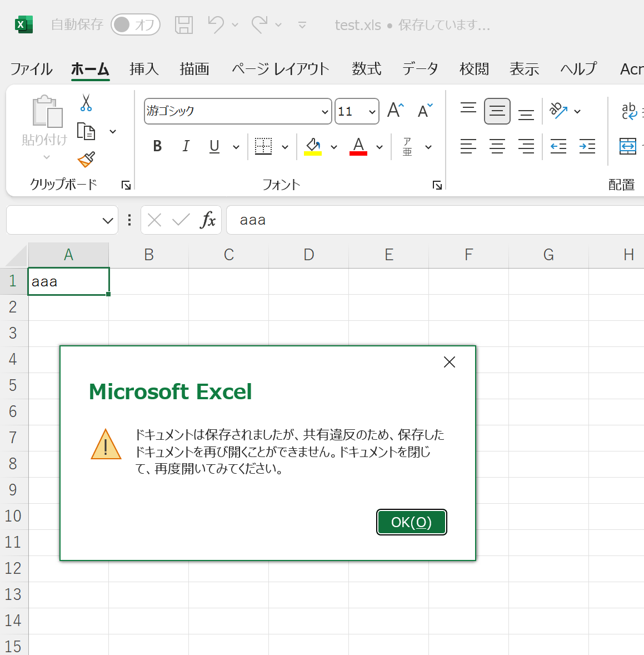Toggle Wrap Text icon
Viewport: 644px width, 655px height.
tap(630, 111)
